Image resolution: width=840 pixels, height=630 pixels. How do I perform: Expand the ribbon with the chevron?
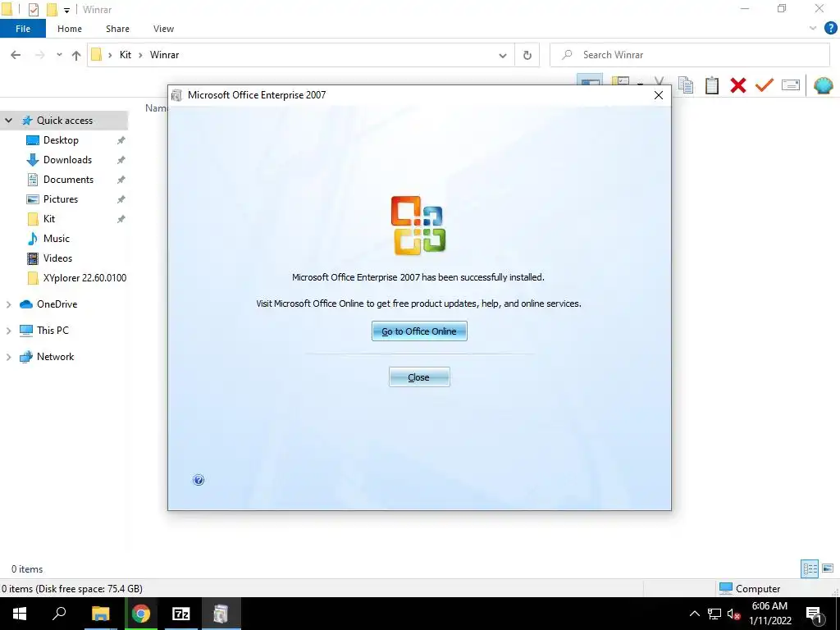click(813, 29)
